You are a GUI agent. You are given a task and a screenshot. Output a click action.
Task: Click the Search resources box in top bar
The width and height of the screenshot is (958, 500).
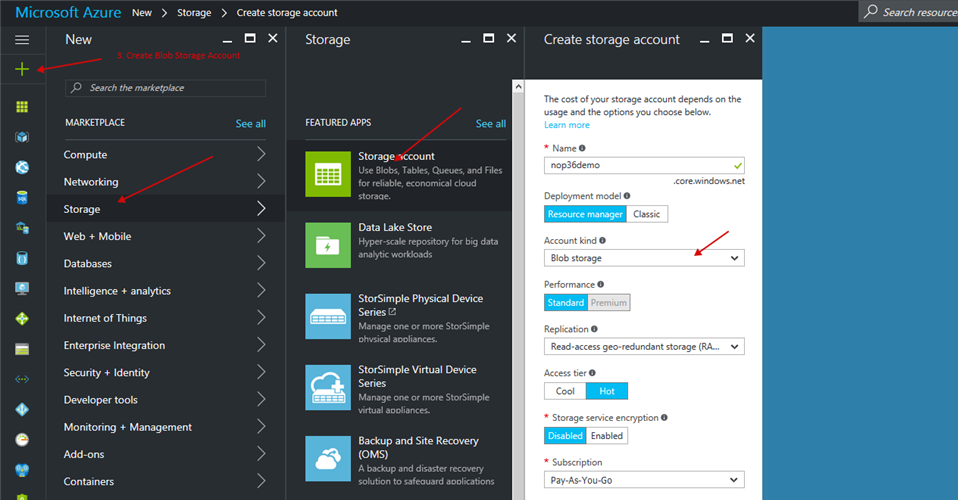pyautogui.click(x=909, y=12)
